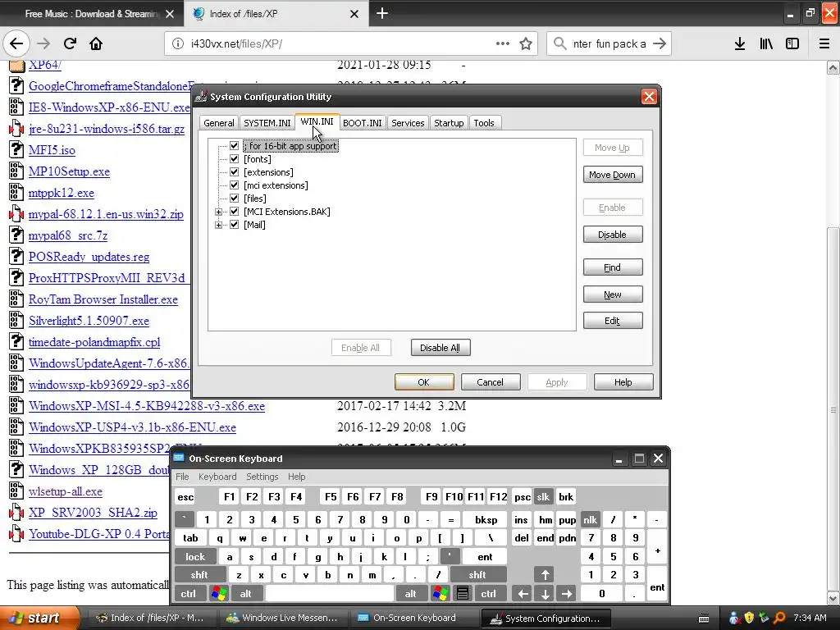Open the MP10Setup.exe link
840x630 pixels.
[69, 171]
